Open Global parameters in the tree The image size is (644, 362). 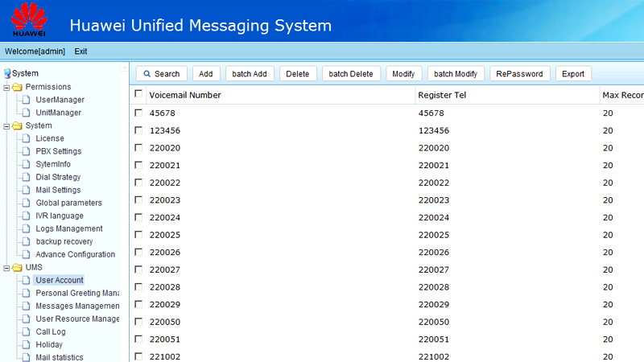[x=68, y=203]
